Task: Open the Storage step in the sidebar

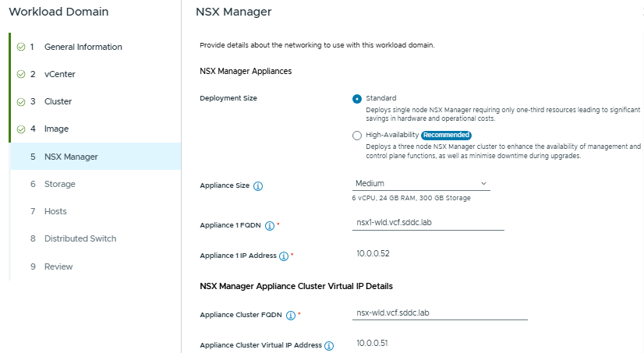Action: pyautogui.click(x=59, y=184)
